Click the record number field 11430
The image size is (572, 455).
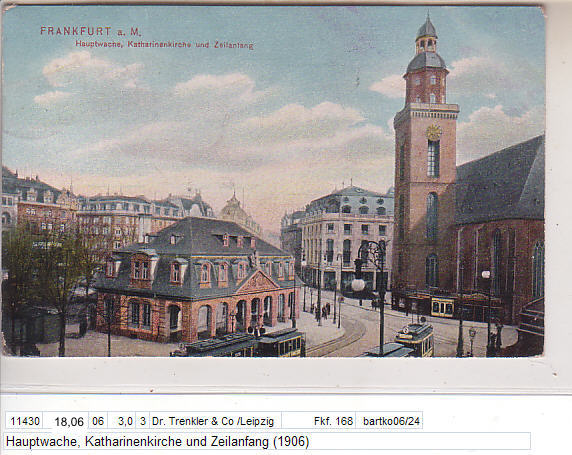[24, 421]
